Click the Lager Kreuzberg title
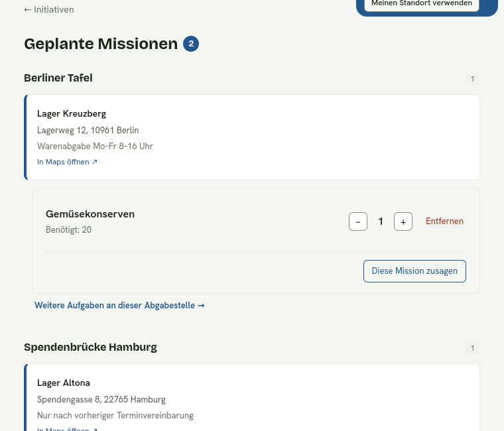 coord(72,114)
